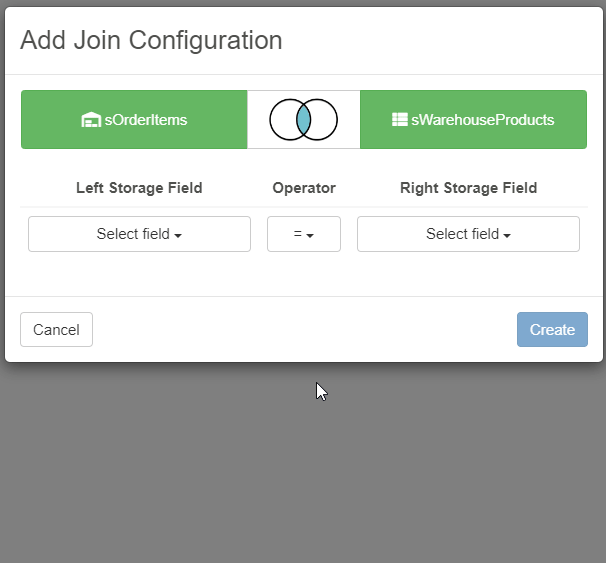Click the caret arrow on right Select field

[x=507, y=236]
